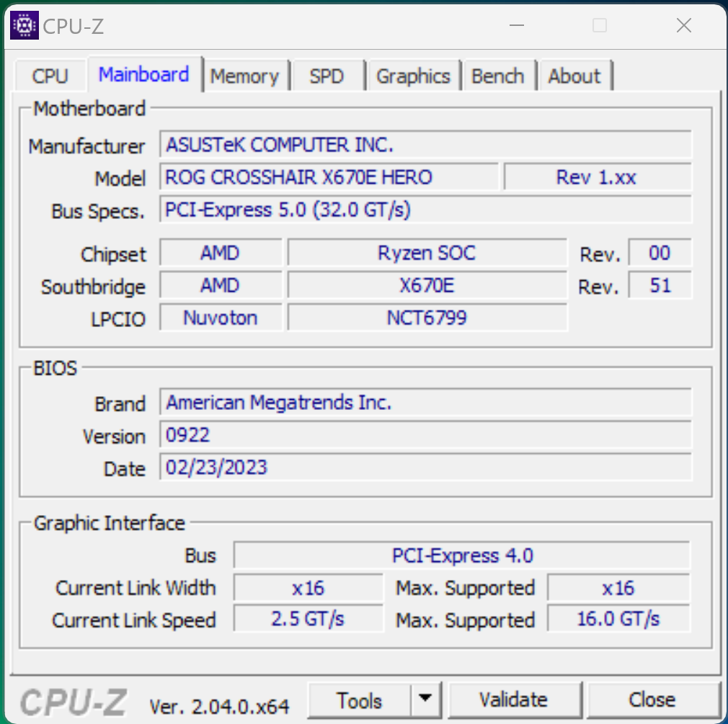Click the Model value ROG CROSSHAIR X670E HERO
This screenshot has width=728, height=724.
(x=329, y=176)
